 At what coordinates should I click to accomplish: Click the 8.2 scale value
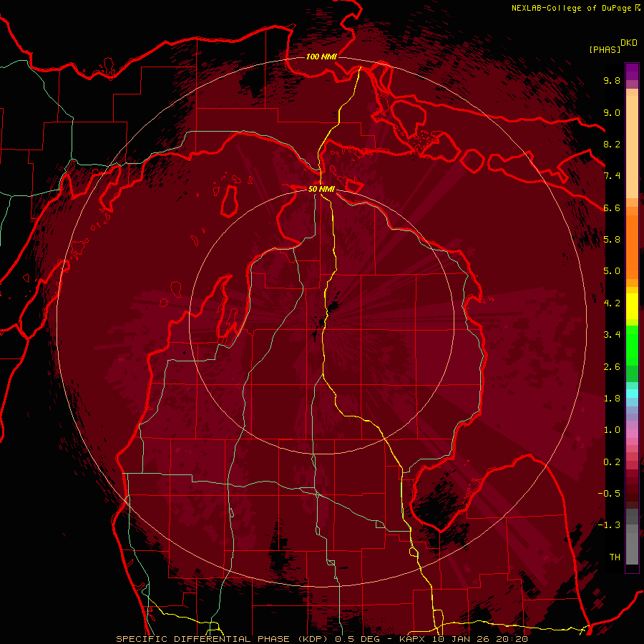pos(612,144)
